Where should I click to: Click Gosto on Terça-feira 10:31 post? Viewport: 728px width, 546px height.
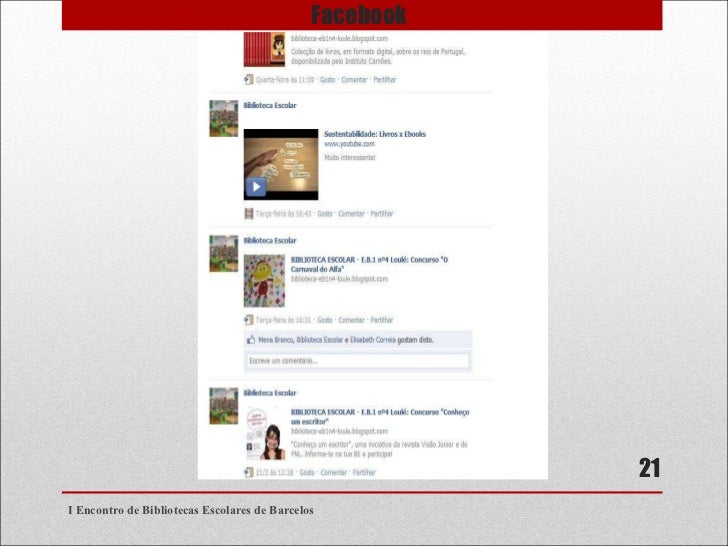(325, 320)
